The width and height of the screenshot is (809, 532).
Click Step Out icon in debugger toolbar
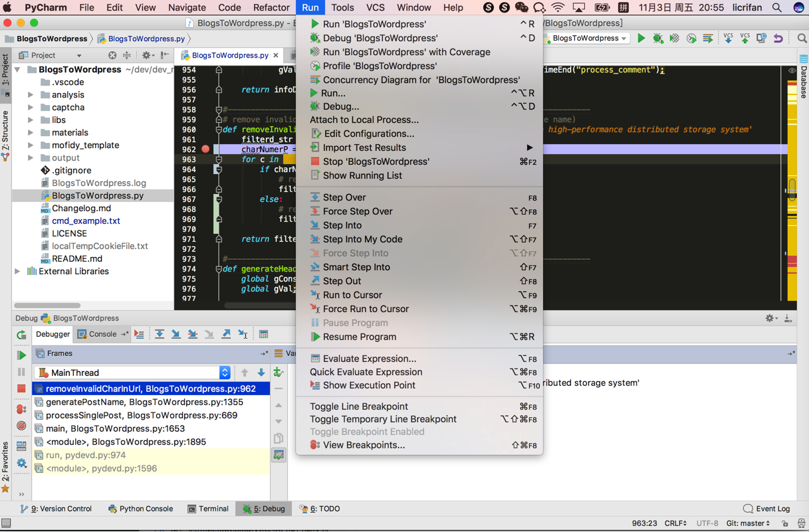[226, 335]
